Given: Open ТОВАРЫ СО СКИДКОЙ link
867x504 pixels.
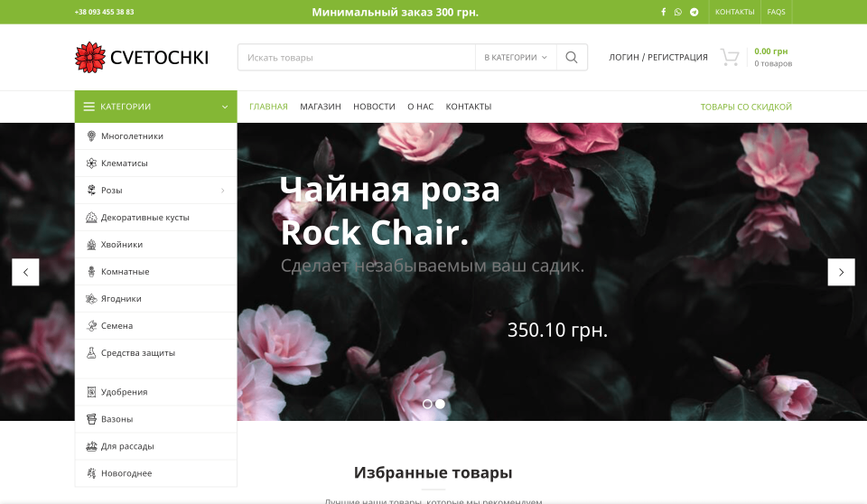Looking at the screenshot, I should pos(746,107).
